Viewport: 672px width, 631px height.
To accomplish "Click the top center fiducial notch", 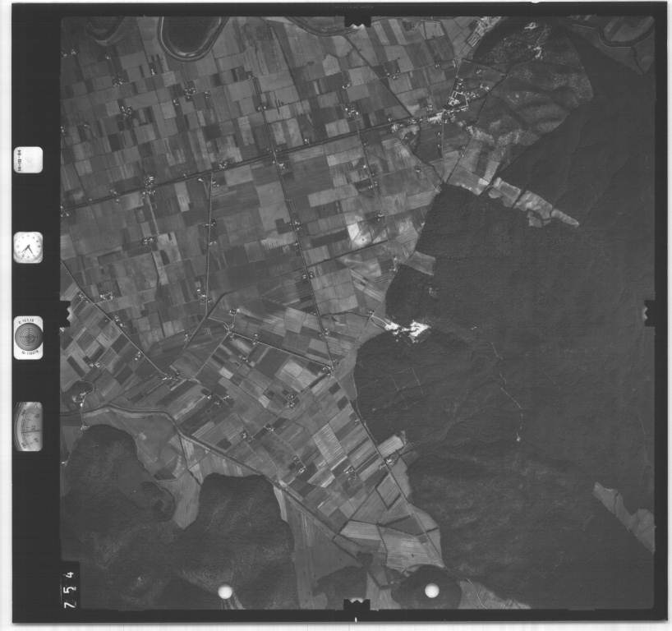I will pyautogui.click(x=357, y=19).
